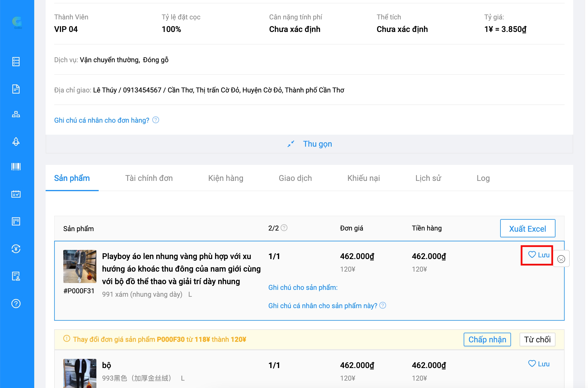Click the Xuất Excel button
The width and height of the screenshot is (588, 388).
click(527, 229)
